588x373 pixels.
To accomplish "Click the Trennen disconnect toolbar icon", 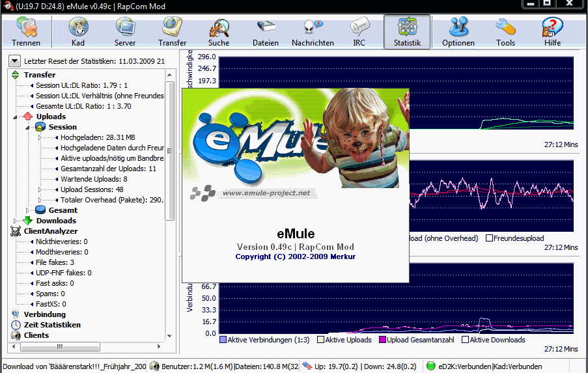I will (x=26, y=28).
